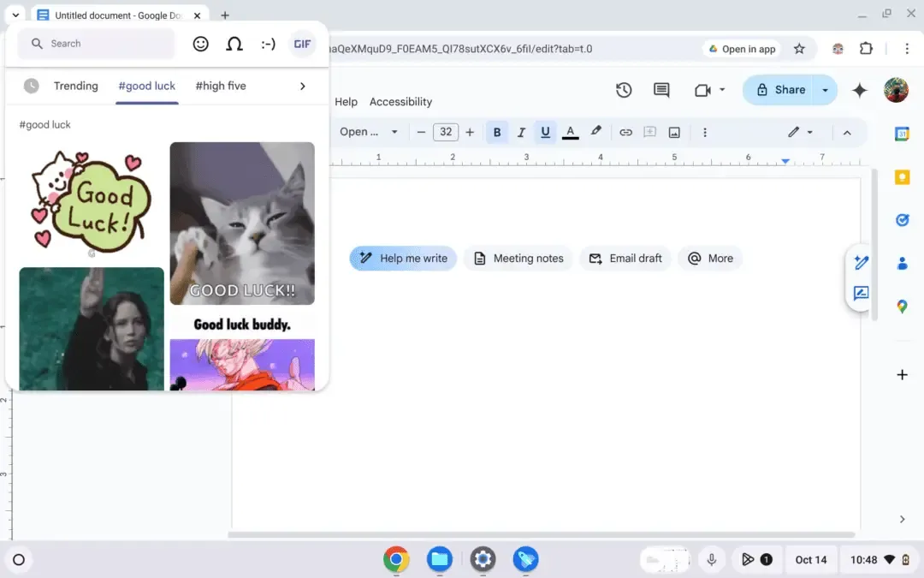Pick highlight color pen icon
Image resolution: width=924 pixels, height=578 pixels.
click(x=595, y=131)
